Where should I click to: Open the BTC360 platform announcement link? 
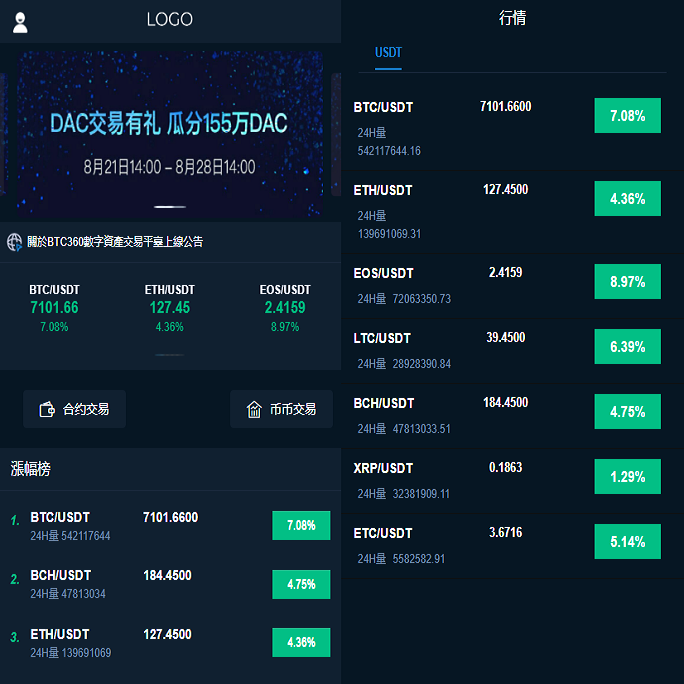click(115, 242)
